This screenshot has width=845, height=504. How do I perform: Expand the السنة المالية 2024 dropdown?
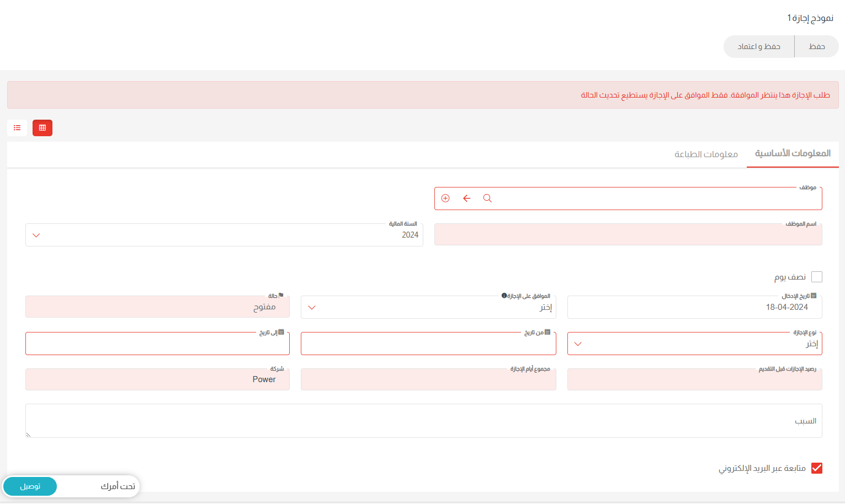point(224,235)
